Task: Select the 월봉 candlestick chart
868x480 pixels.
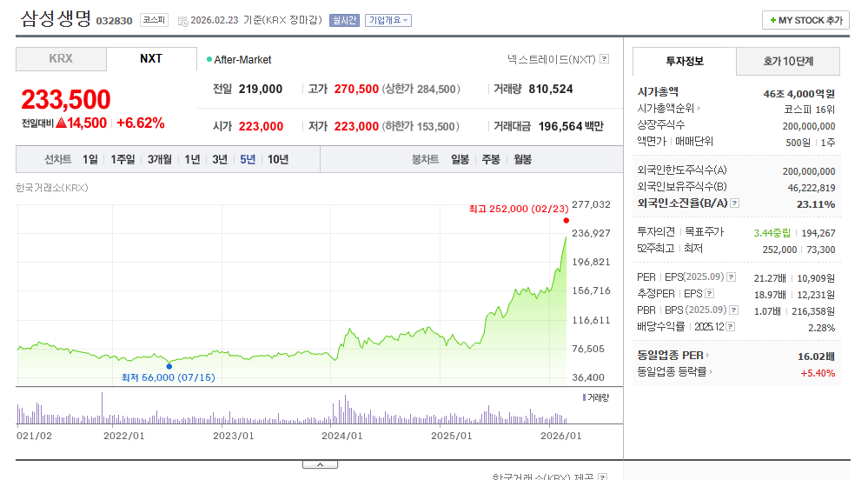Action: (522, 160)
